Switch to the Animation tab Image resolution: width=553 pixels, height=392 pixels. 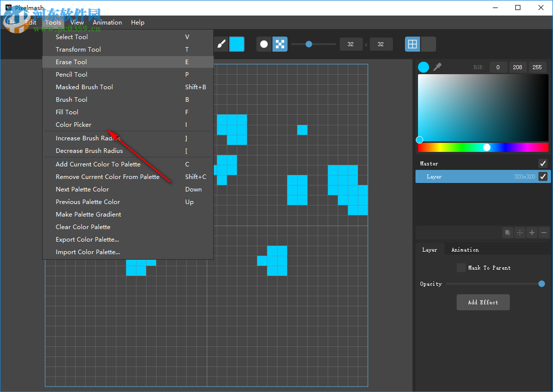465,249
